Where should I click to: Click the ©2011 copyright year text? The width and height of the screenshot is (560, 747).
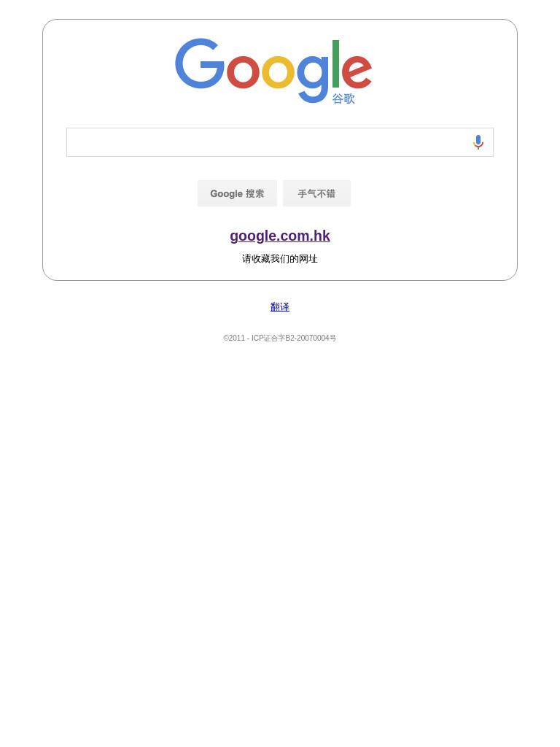pyautogui.click(x=234, y=338)
